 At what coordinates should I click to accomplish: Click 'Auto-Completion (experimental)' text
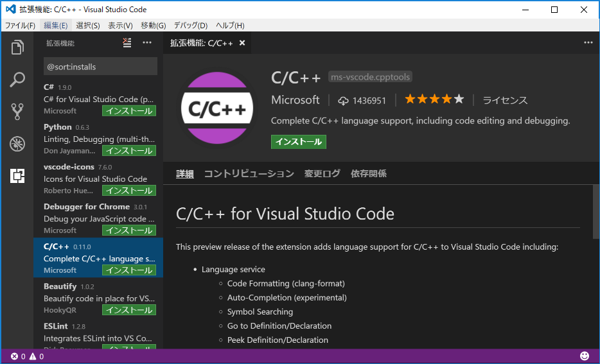pyautogui.click(x=287, y=297)
